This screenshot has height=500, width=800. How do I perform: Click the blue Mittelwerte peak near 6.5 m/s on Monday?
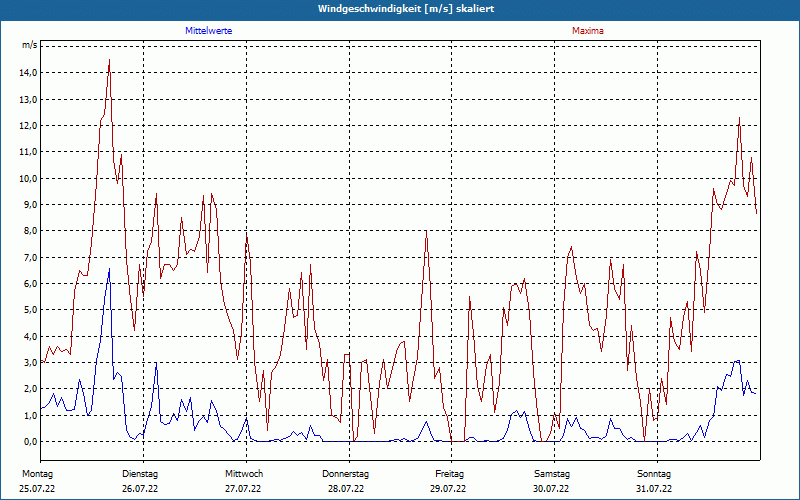(109, 269)
